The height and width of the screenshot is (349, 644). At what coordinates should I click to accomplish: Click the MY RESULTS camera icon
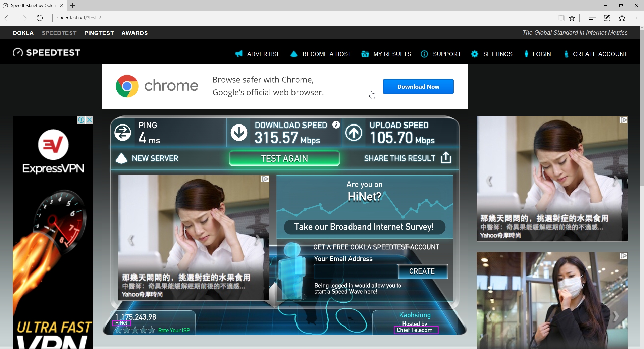365,54
